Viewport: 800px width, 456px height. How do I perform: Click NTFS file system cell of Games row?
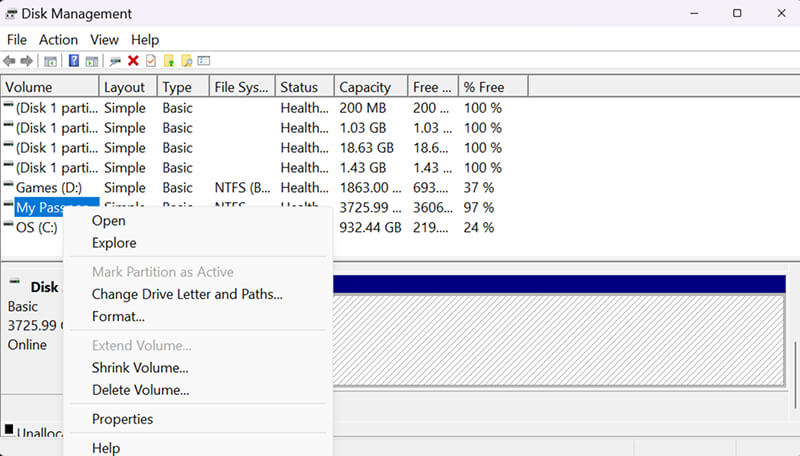(242, 188)
